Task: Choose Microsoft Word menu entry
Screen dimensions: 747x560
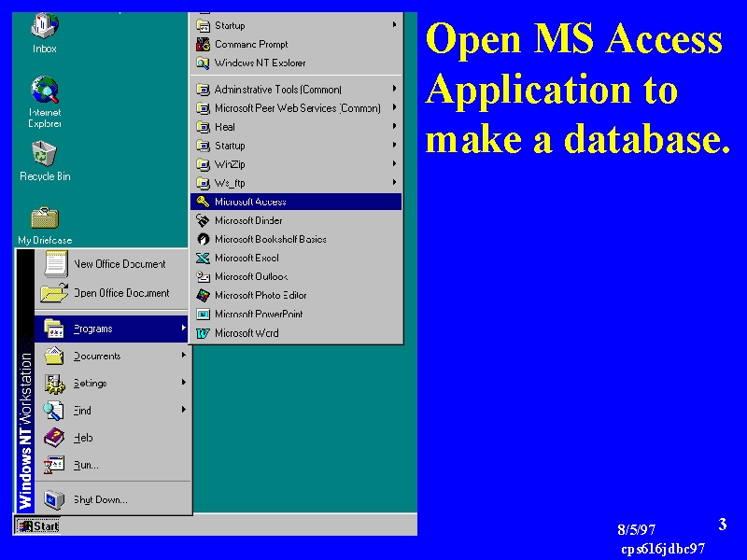Action: click(296, 333)
